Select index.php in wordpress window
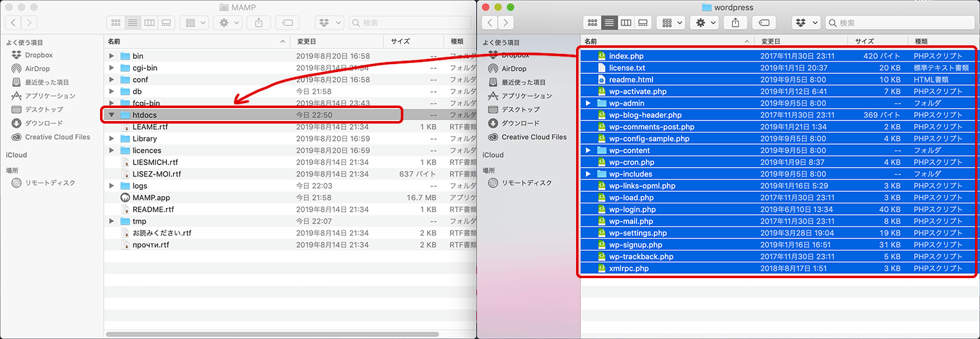The height and width of the screenshot is (339, 980). tap(778, 56)
